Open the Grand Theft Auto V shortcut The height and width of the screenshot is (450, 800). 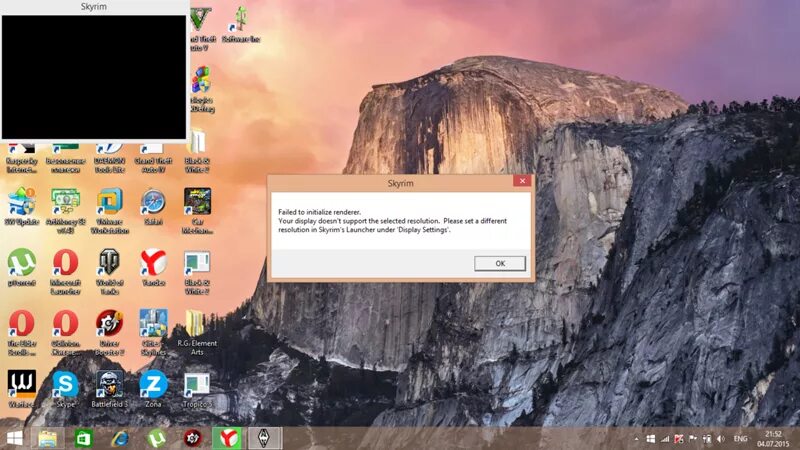pyautogui.click(x=202, y=29)
